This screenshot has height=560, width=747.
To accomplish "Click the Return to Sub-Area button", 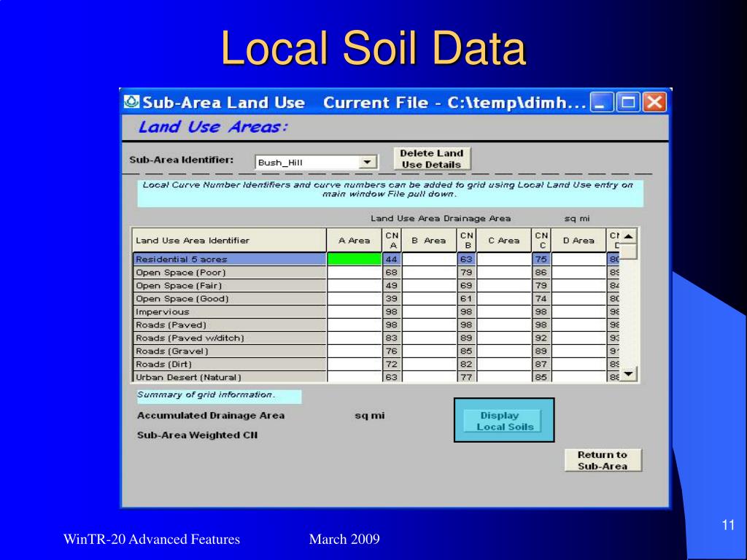I will pos(603,460).
